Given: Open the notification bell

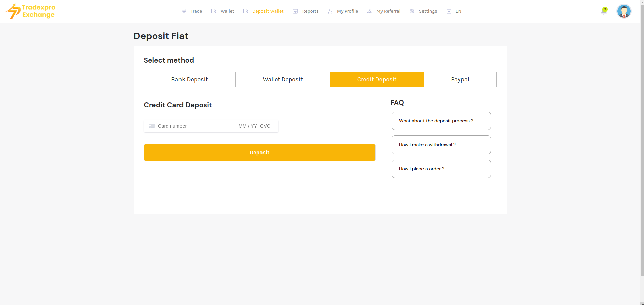Looking at the screenshot, I should (x=604, y=11).
